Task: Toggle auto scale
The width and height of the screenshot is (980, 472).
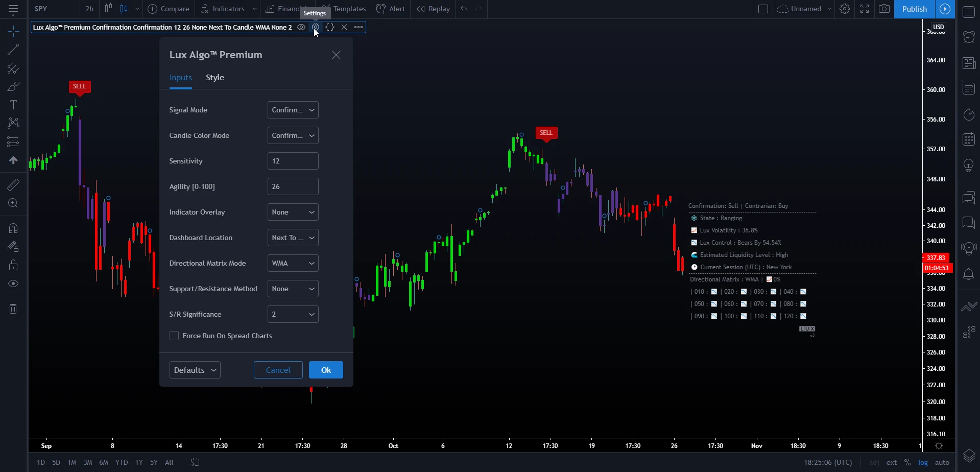Action: 942,462
